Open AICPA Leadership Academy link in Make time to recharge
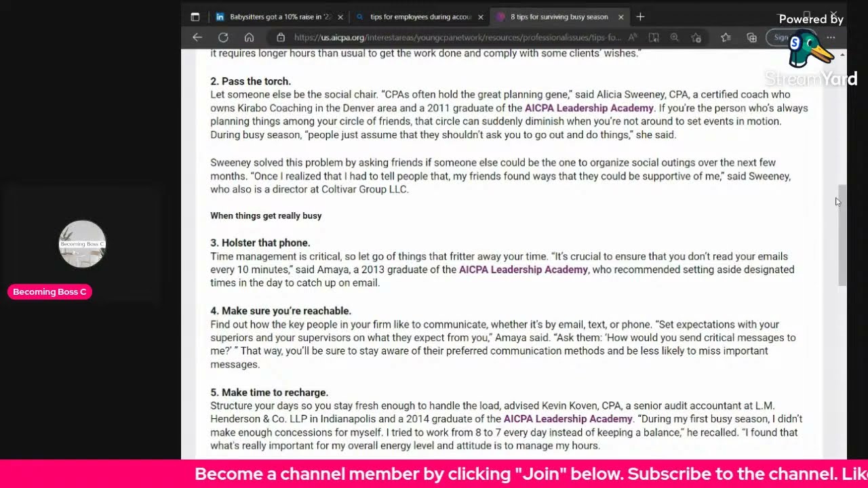The height and width of the screenshot is (488, 868). click(x=568, y=419)
